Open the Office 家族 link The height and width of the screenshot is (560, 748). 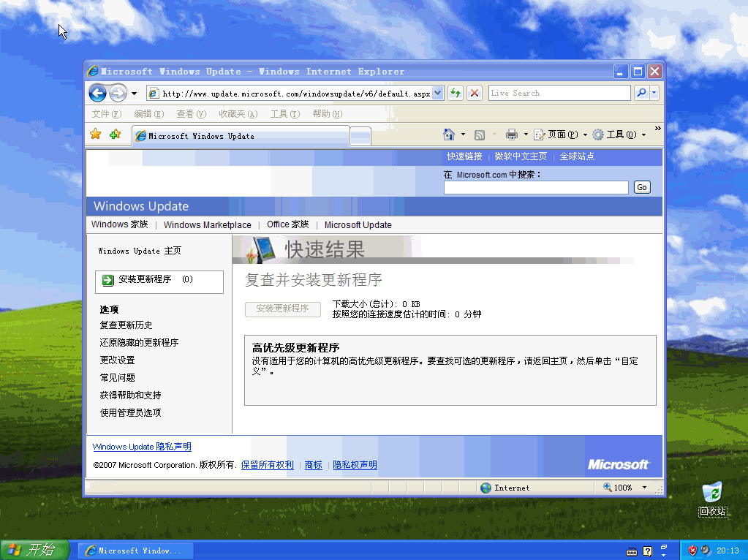coord(287,224)
